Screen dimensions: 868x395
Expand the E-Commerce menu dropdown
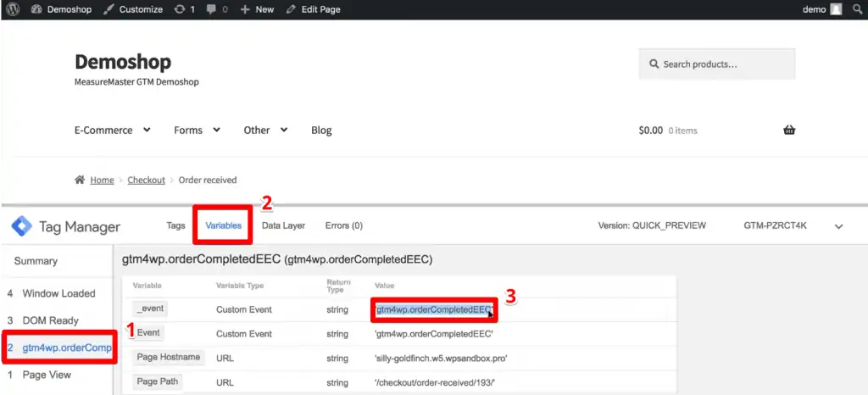[x=147, y=131]
